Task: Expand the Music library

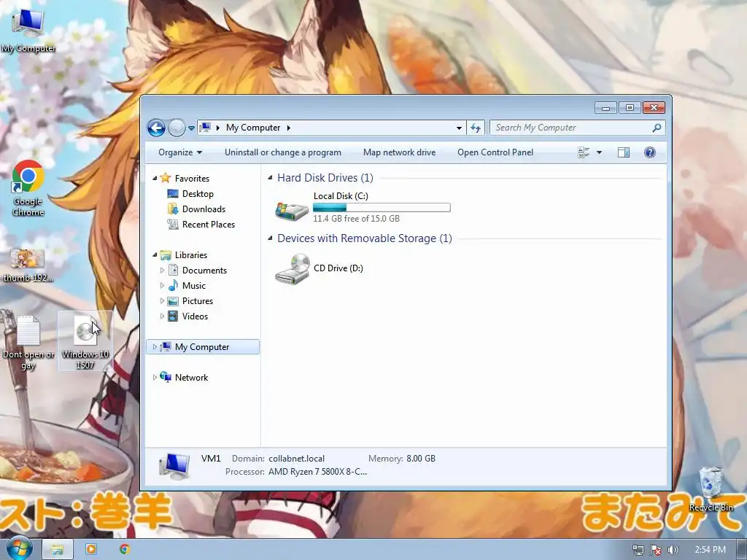Action: [x=162, y=285]
